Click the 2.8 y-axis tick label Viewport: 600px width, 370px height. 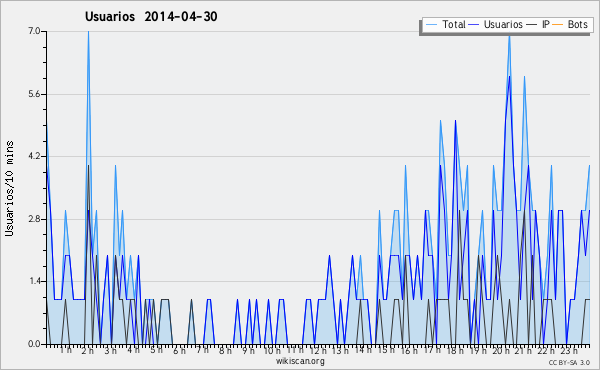[34, 219]
